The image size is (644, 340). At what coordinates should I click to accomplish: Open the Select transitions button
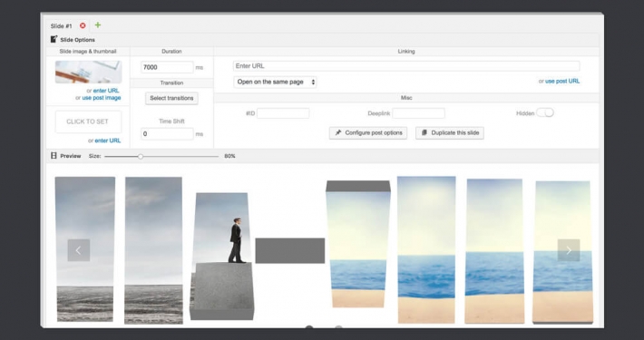[x=171, y=98]
